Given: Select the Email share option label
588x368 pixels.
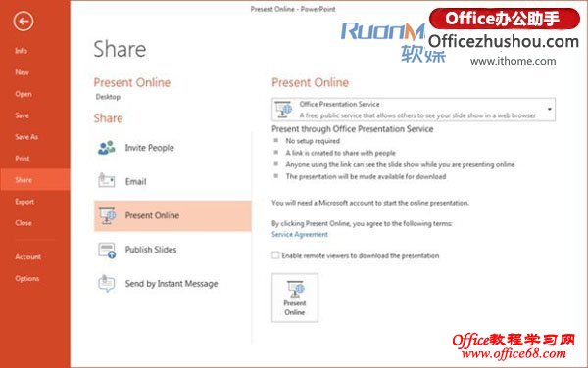Looking at the screenshot, I should tap(135, 182).
